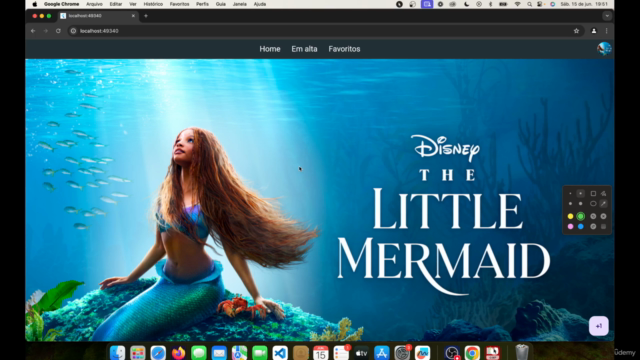Select the pink color in annotation palette
This screenshot has width=640, height=360.
pos(570,227)
